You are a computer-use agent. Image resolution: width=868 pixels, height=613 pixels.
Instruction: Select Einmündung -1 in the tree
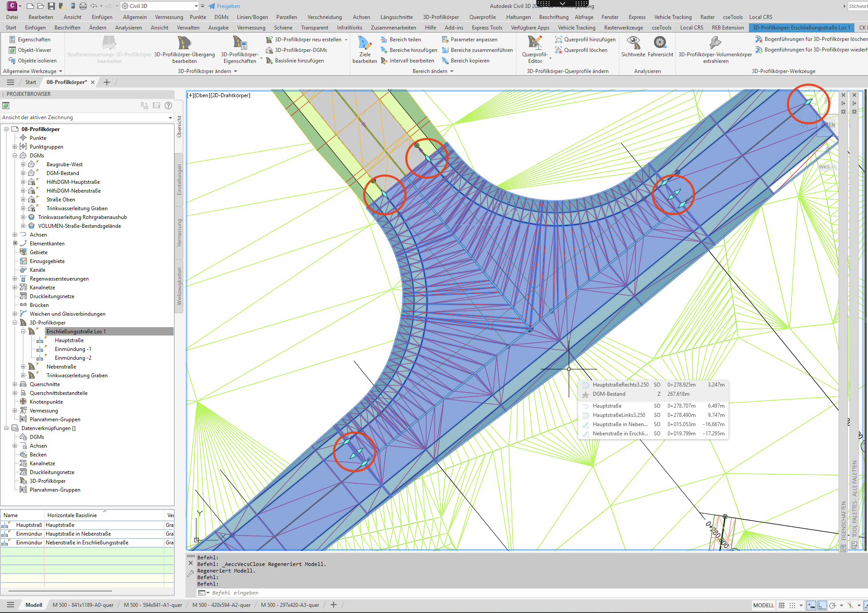73,349
